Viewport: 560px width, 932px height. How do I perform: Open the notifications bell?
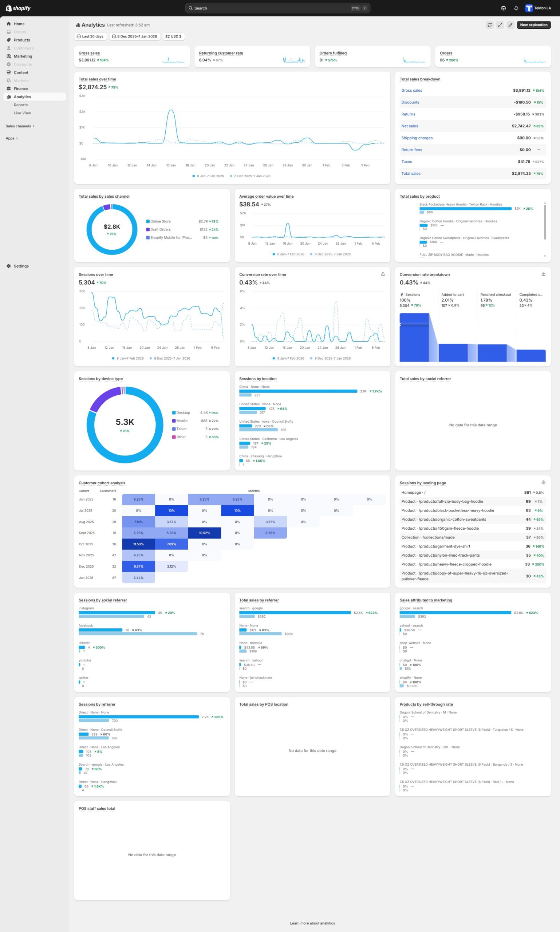click(516, 8)
